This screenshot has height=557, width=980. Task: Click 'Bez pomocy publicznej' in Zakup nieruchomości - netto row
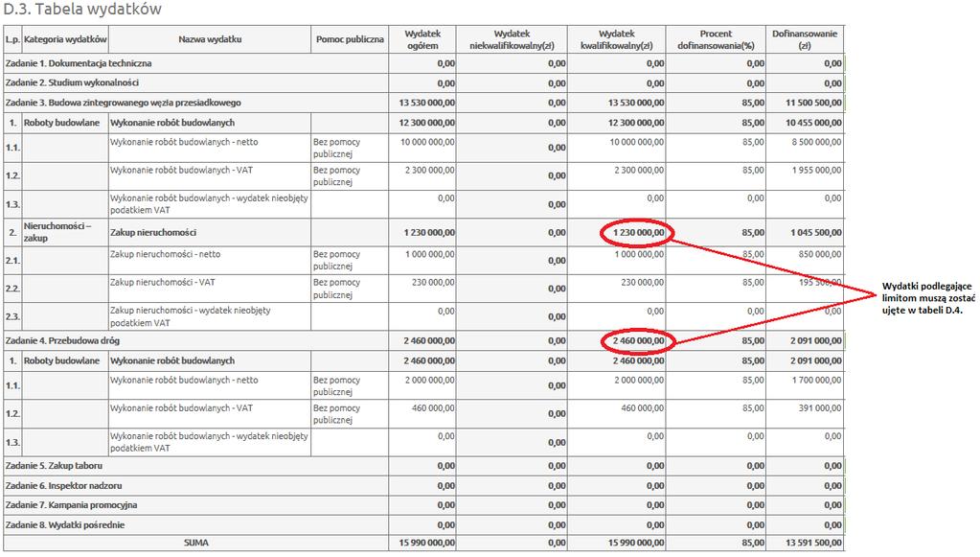337,260
